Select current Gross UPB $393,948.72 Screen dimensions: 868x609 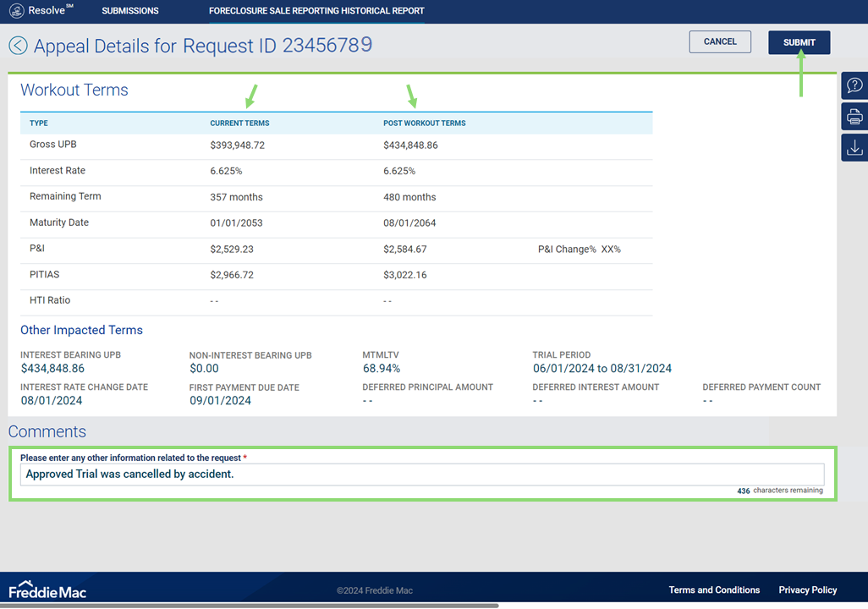238,145
